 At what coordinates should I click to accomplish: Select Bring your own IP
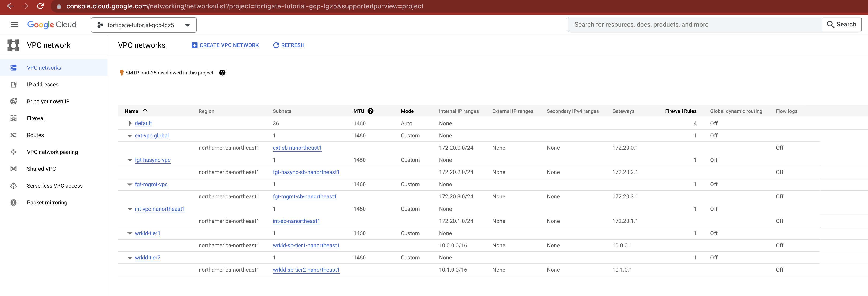[x=48, y=101]
